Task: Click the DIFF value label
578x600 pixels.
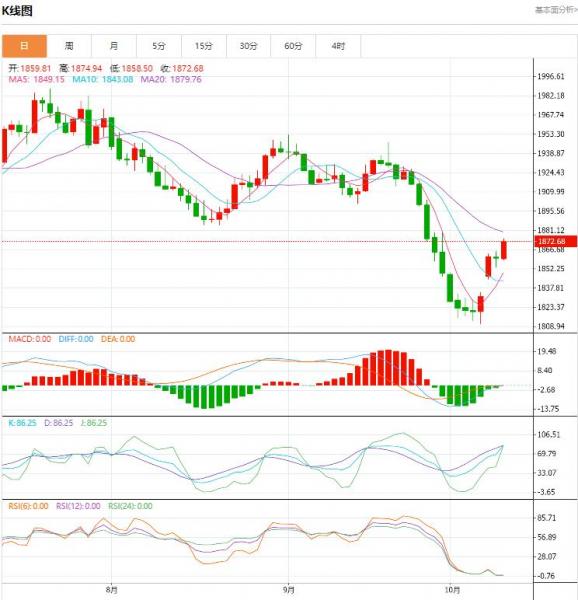Action: (x=76, y=339)
